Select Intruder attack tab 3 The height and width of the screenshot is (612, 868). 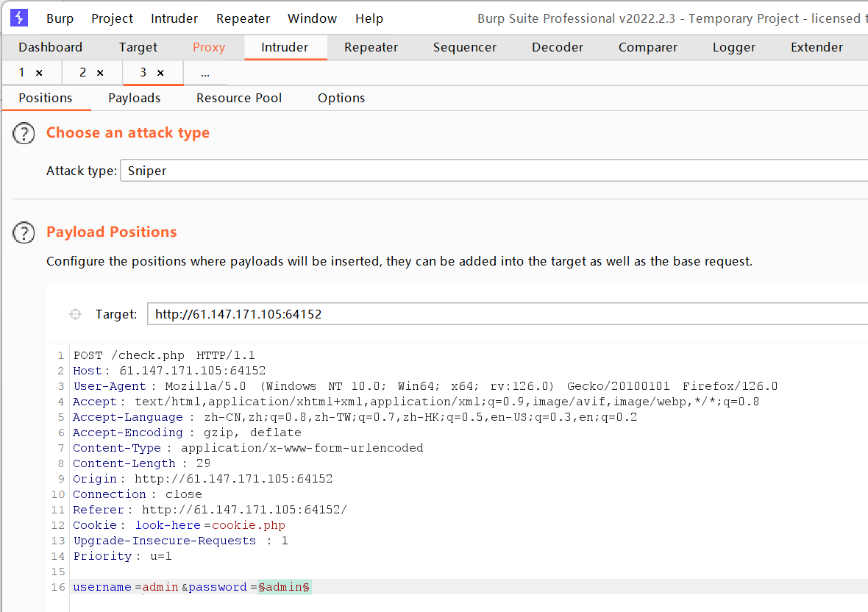[143, 73]
